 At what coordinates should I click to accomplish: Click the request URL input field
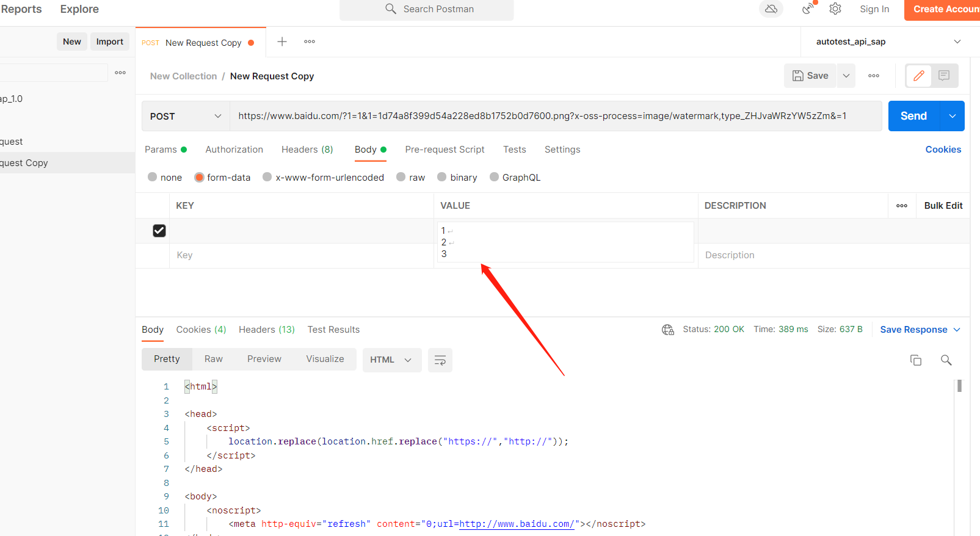[556, 116]
